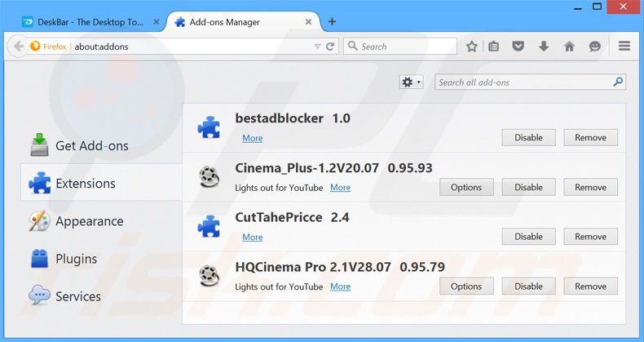Disable the CutTahePricce extension

[x=528, y=237]
